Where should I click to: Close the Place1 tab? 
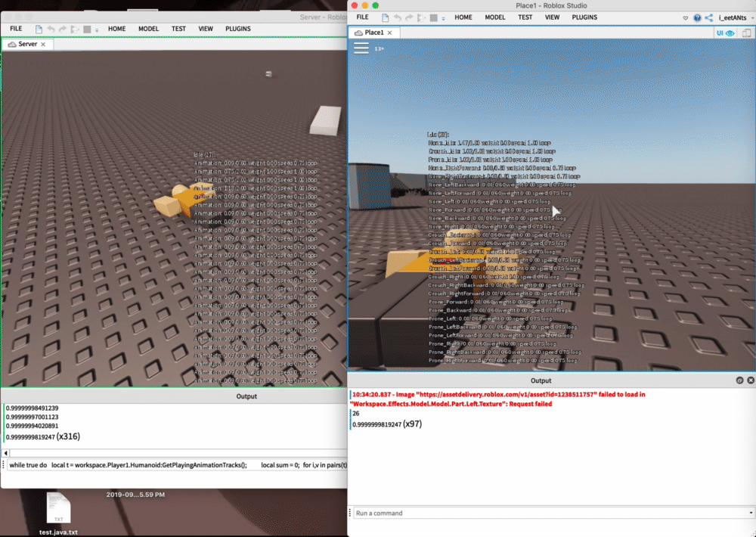(389, 33)
